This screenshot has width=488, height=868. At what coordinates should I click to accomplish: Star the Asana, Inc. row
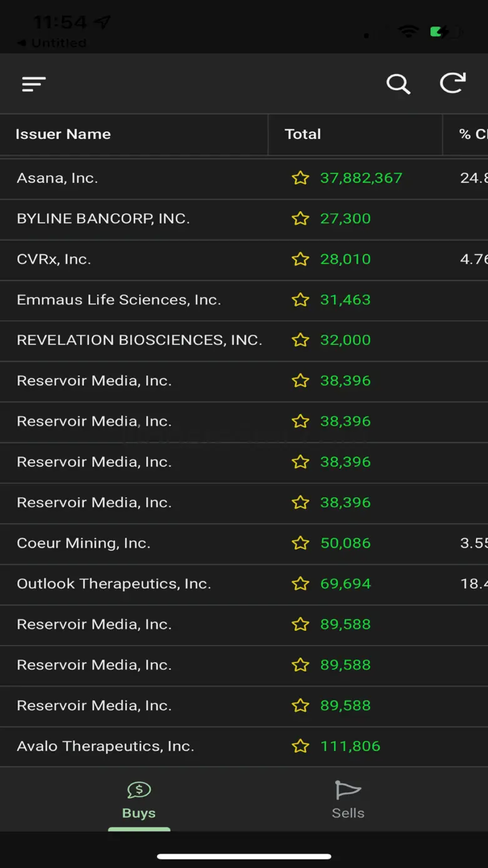pos(300,178)
